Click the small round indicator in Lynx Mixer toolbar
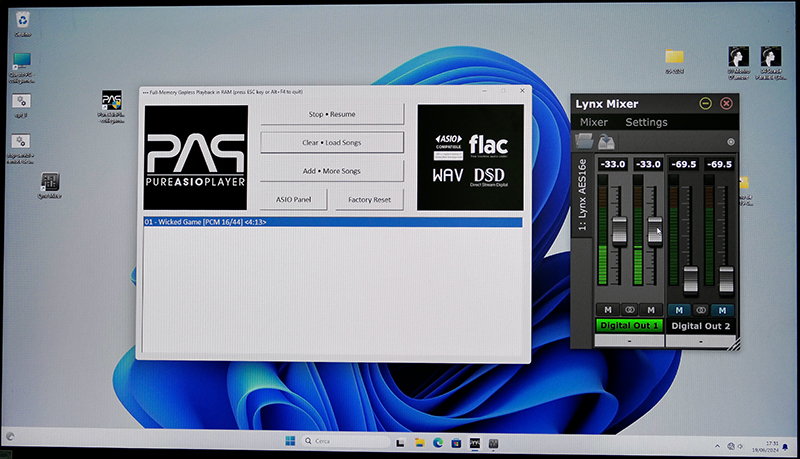Image resolution: width=800 pixels, height=459 pixels. click(x=731, y=142)
